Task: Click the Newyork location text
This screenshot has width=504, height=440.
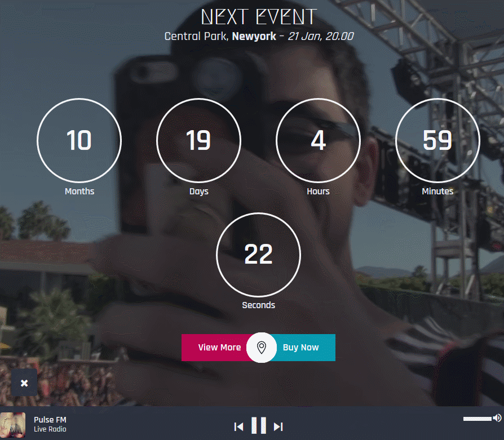Action: pyautogui.click(x=254, y=37)
